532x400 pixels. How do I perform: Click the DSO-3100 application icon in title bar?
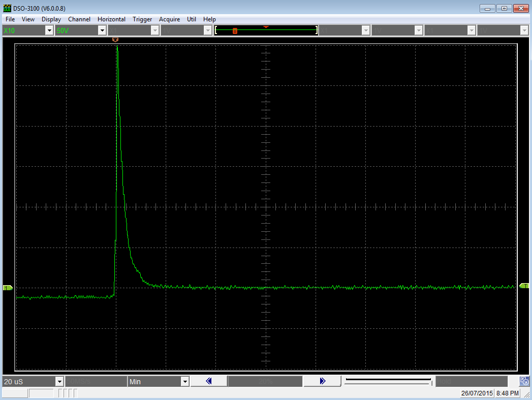pos(7,9)
